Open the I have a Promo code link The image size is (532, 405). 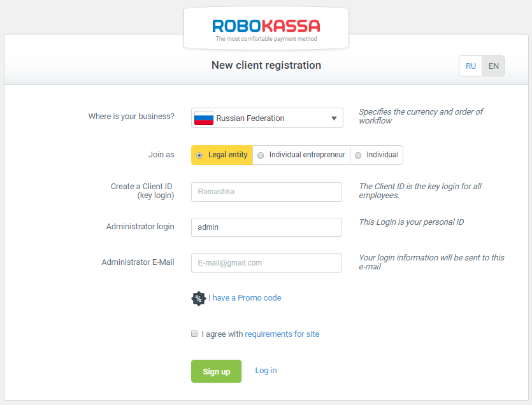(x=245, y=298)
